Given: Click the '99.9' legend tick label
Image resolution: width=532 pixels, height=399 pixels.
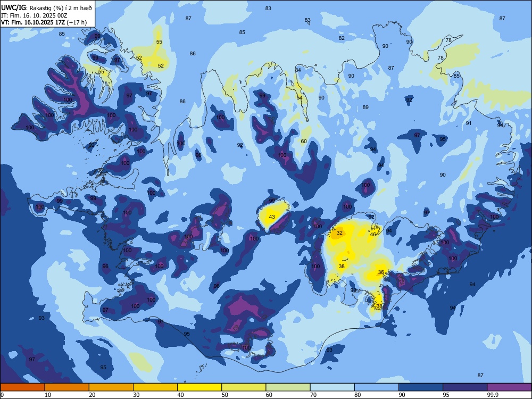Looking at the screenshot, I should [493, 395].
